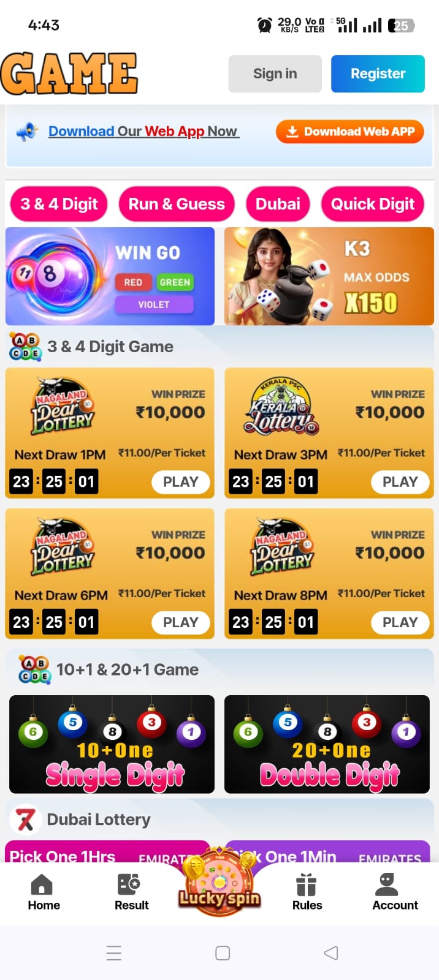Image resolution: width=439 pixels, height=980 pixels.
Task: Select the Run & Guess tab
Action: 177,204
